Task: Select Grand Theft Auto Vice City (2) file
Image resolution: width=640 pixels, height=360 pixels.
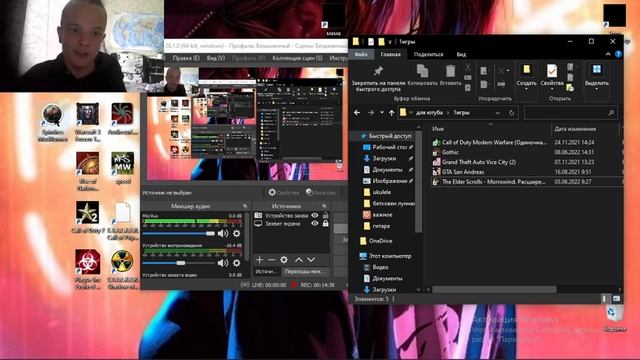Action: pos(479,162)
